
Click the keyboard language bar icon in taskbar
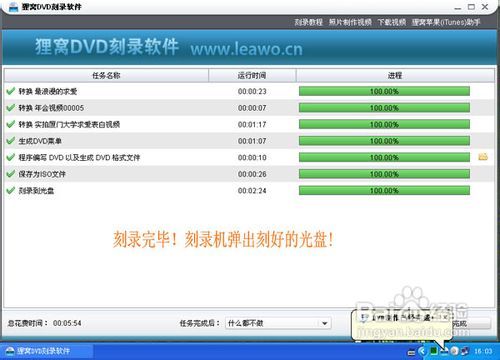click(412, 351)
